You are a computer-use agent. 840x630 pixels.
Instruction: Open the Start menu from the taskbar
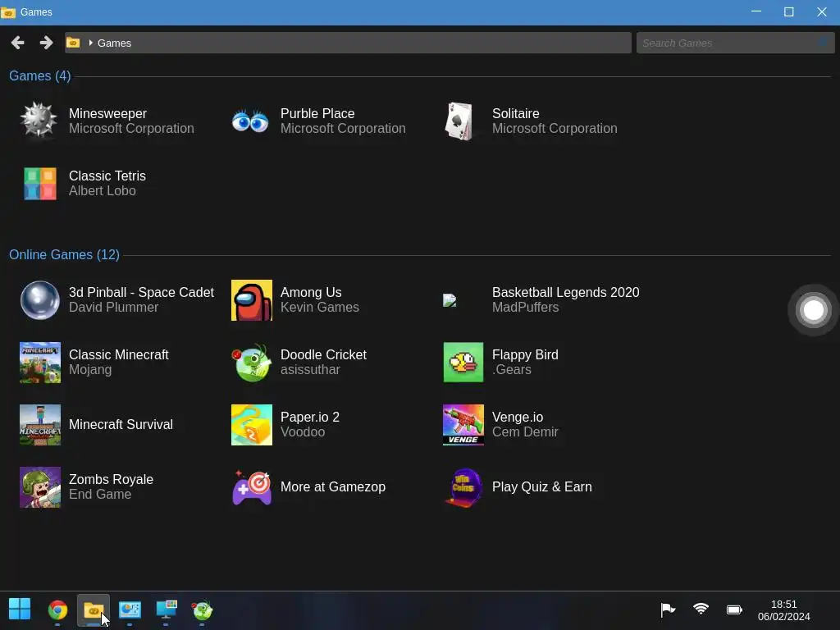[x=20, y=609]
